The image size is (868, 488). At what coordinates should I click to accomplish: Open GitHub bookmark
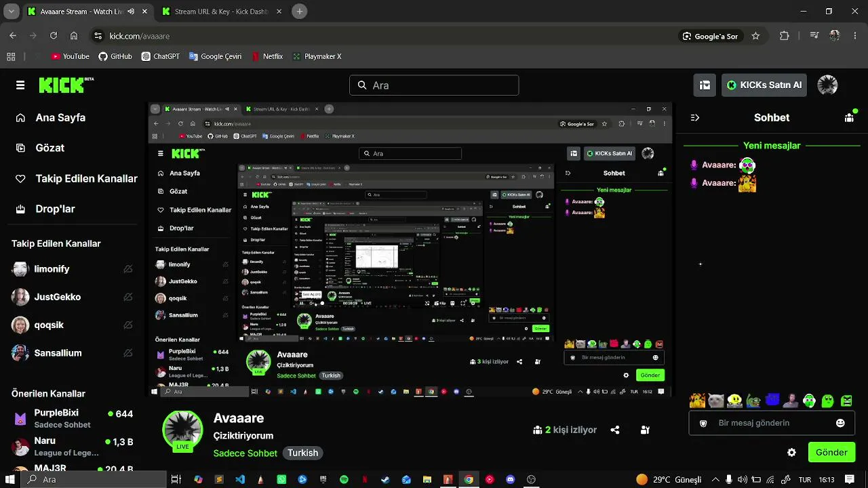[115, 57]
